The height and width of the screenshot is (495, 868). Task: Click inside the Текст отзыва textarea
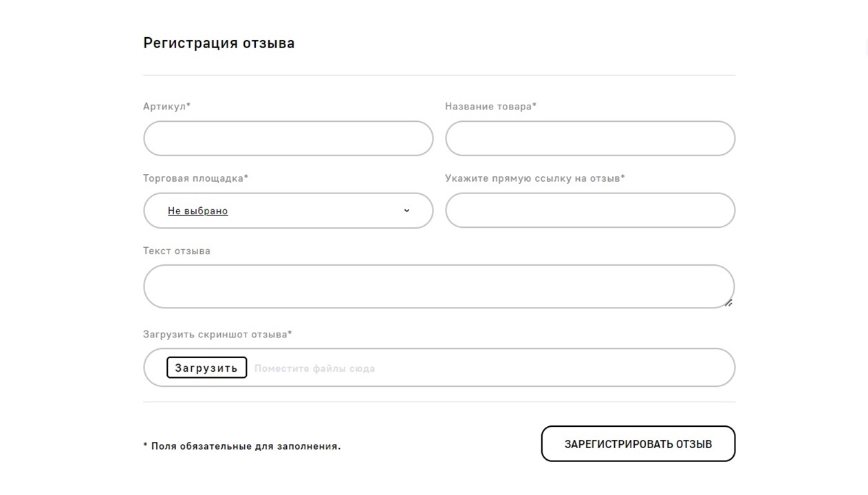tap(438, 286)
